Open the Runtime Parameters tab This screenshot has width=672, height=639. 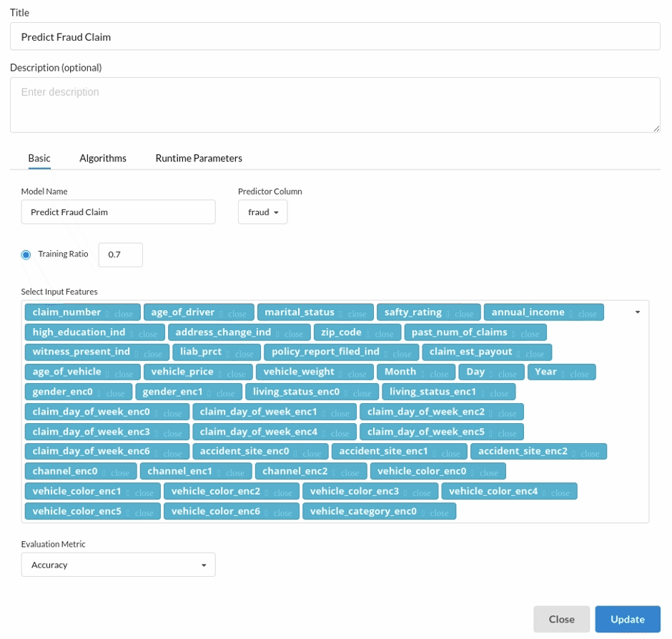coord(199,158)
